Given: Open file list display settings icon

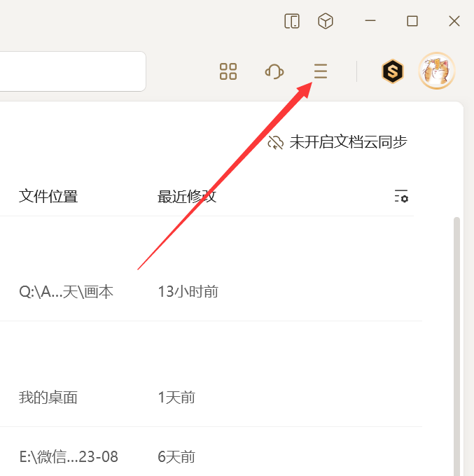Looking at the screenshot, I should coord(401,197).
